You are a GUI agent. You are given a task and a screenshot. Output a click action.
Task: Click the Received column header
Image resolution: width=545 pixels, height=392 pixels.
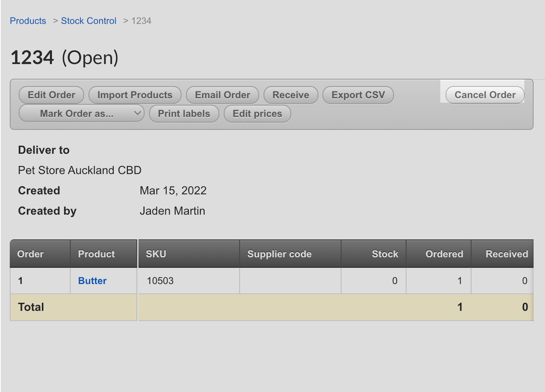pyautogui.click(x=507, y=254)
